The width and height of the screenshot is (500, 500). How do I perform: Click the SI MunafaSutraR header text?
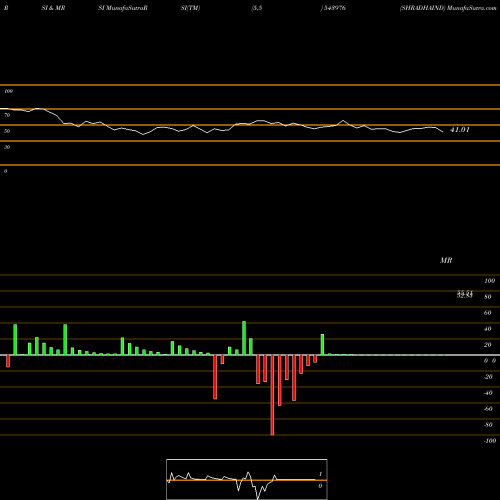click(123, 8)
